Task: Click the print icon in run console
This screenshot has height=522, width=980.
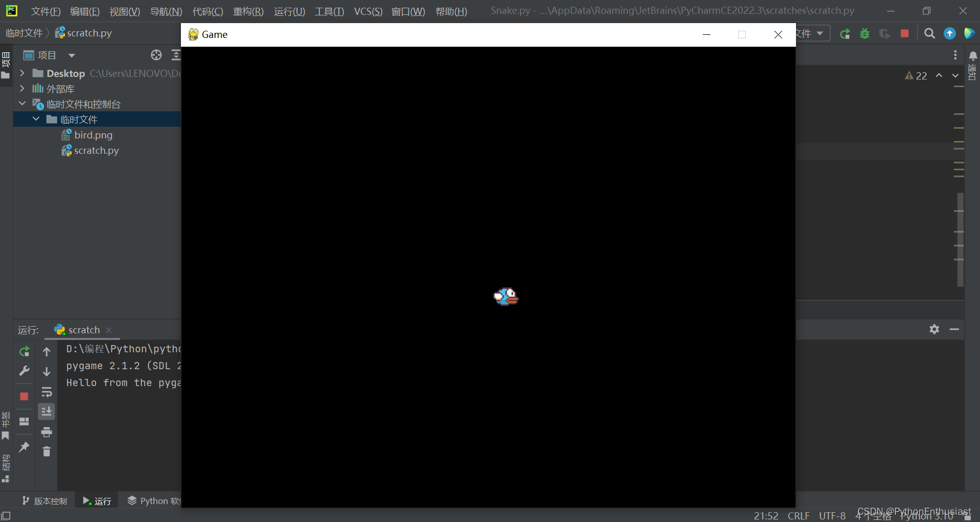Action: 47,432
